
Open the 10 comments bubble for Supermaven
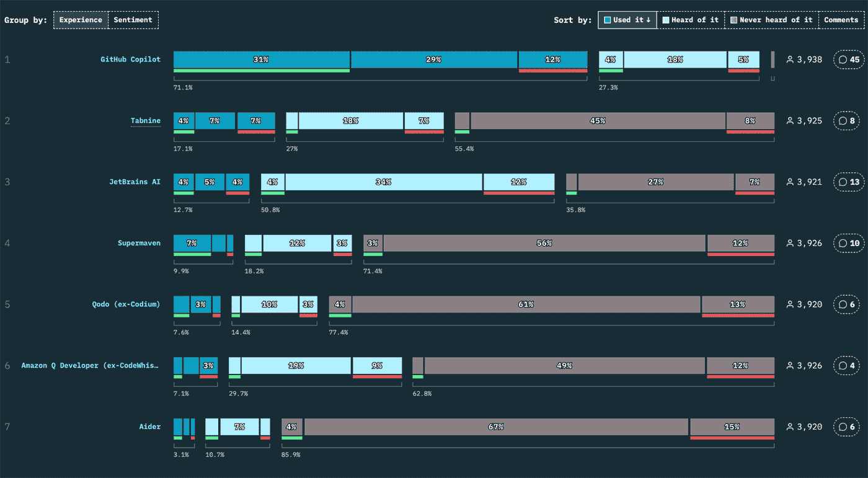849,243
